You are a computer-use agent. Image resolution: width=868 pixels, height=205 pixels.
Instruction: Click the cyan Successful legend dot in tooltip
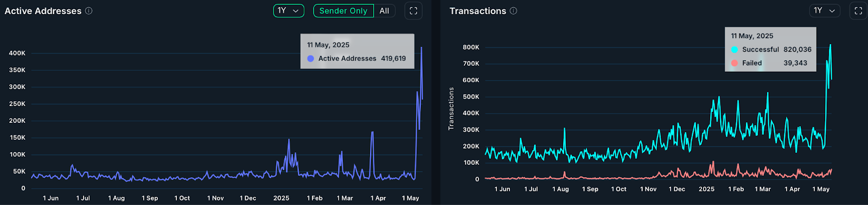(x=735, y=49)
